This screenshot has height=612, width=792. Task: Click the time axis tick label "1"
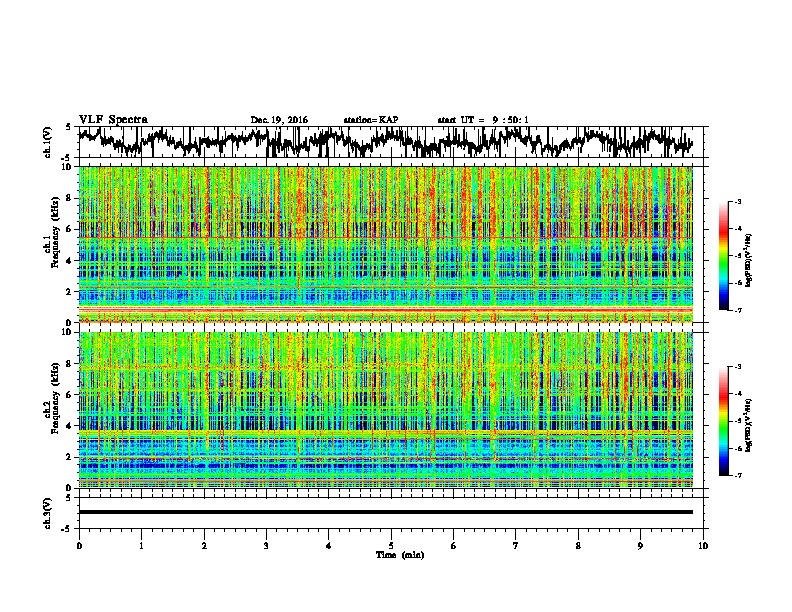point(141,545)
